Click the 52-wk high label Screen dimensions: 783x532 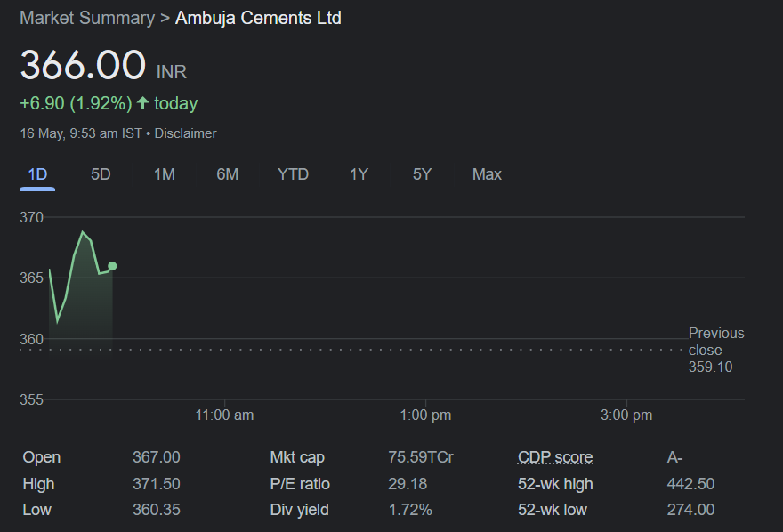(555, 484)
